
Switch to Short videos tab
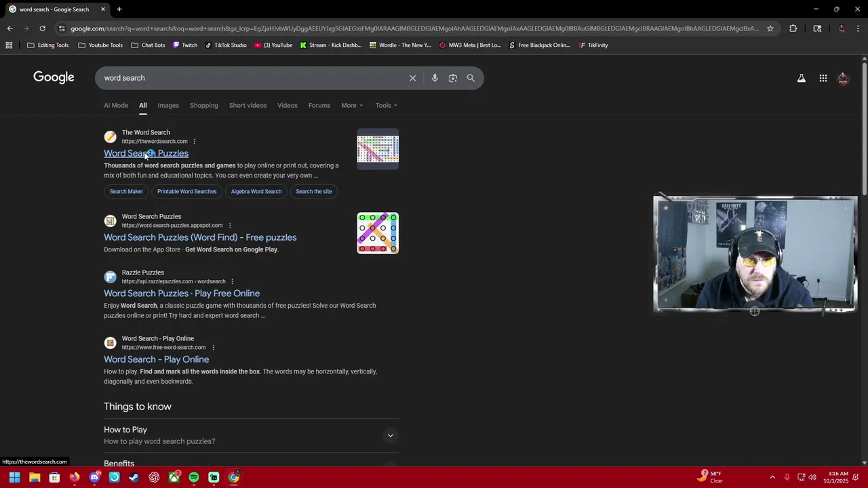(248, 106)
